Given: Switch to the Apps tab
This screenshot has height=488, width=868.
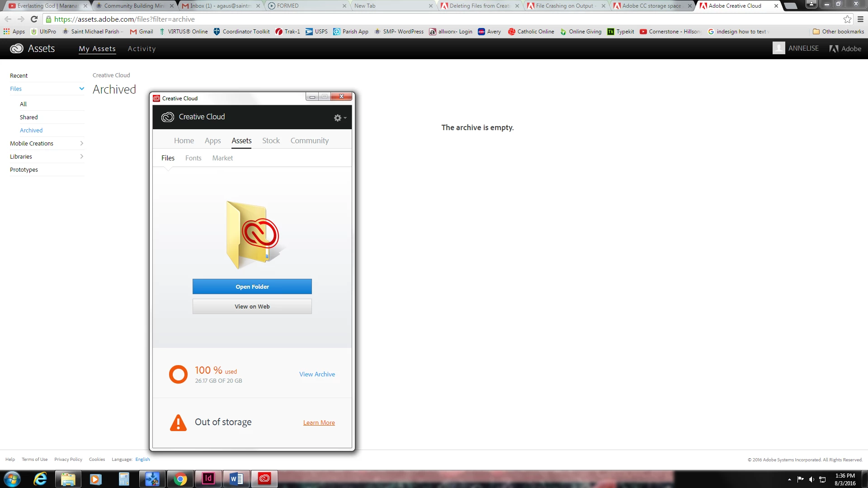Looking at the screenshot, I should pyautogui.click(x=212, y=141).
